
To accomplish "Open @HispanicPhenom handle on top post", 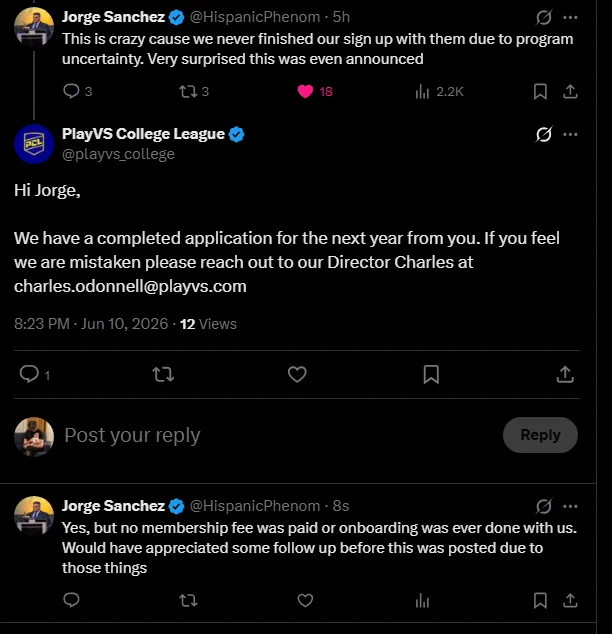I will point(255,17).
